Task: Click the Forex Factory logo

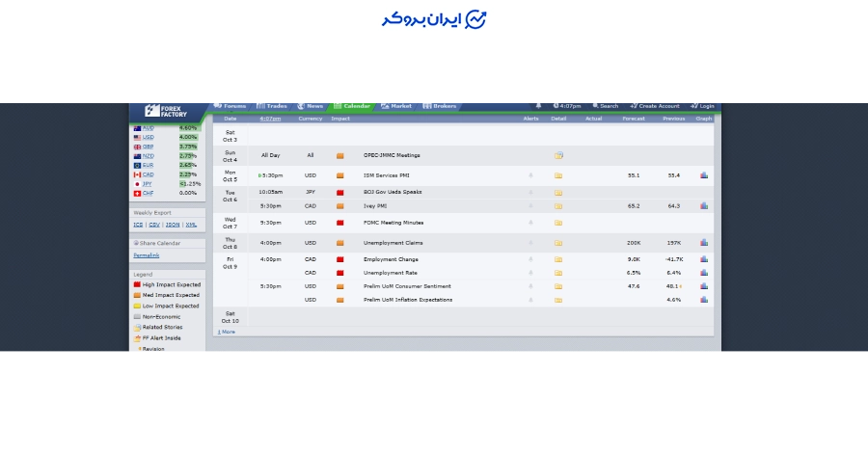Action: 166,111
